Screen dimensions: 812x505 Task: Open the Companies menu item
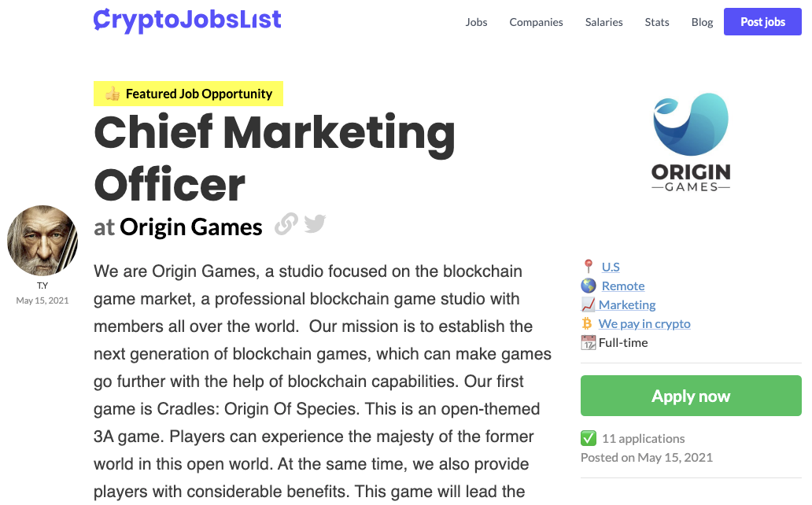(x=536, y=22)
